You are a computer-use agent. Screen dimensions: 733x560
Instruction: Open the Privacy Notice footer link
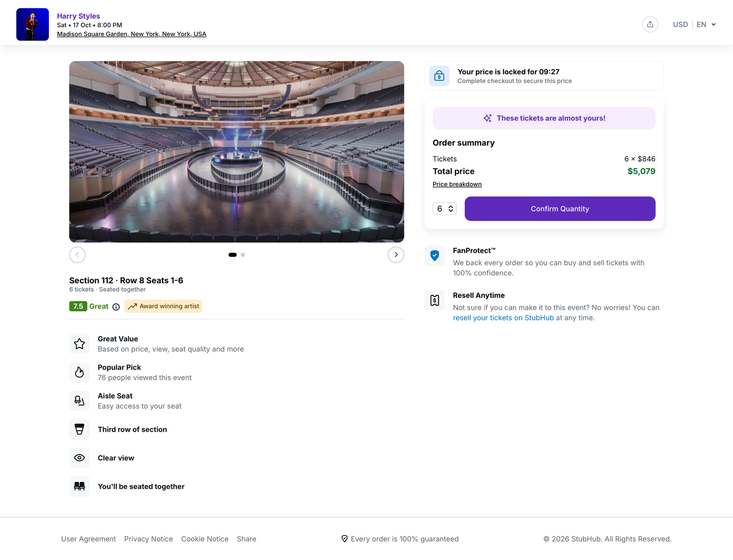tap(148, 539)
